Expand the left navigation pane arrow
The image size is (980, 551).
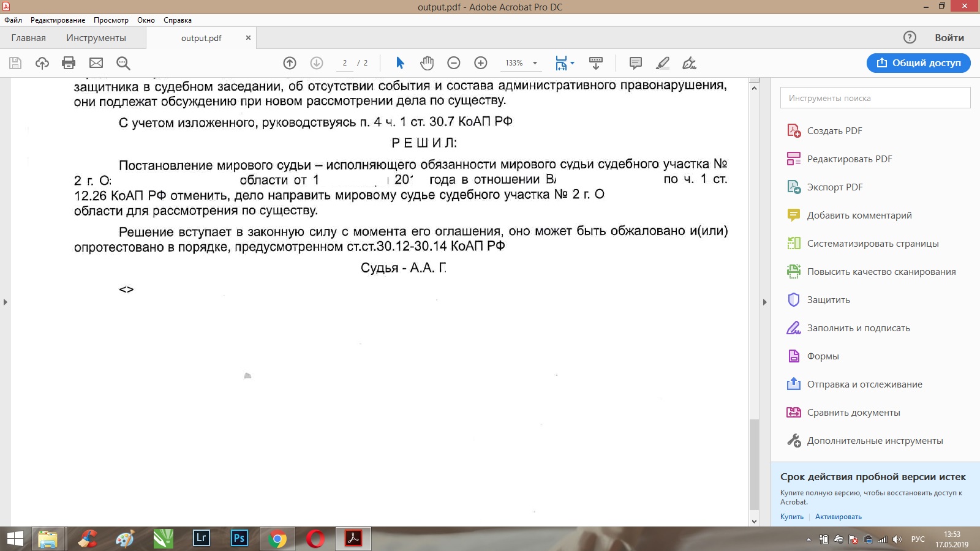(6, 302)
